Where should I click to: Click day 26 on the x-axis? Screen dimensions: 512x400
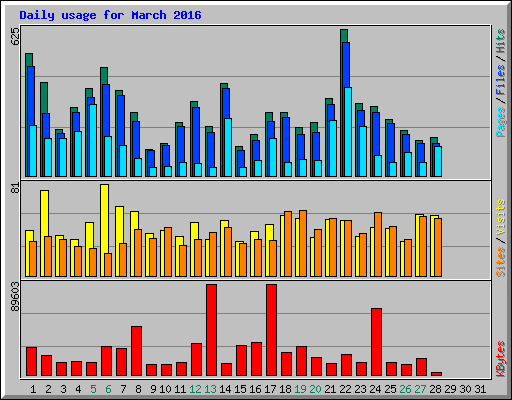click(x=405, y=389)
